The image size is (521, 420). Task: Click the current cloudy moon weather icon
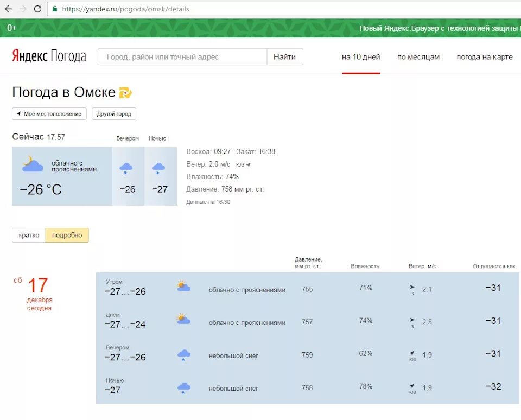(x=33, y=164)
